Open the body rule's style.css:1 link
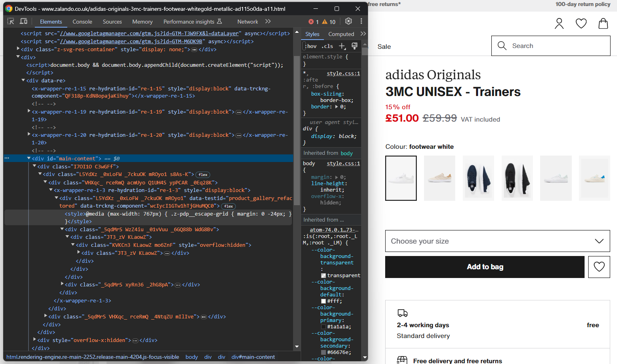This screenshot has height=364, width=617. pos(343,163)
